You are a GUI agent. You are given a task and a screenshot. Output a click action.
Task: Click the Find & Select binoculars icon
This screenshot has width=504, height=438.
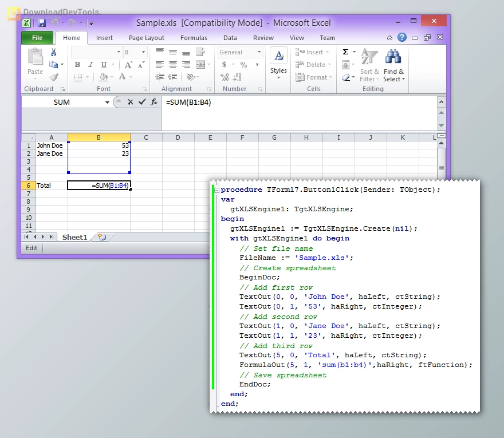[x=392, y=56]
